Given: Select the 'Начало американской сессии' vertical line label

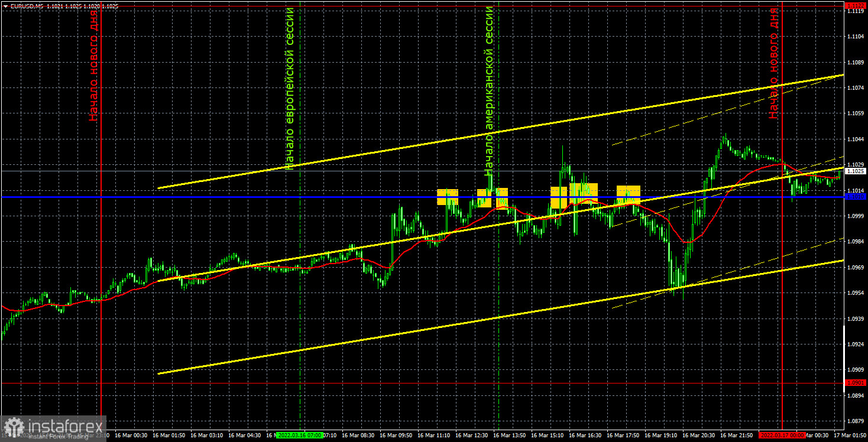Looking at the screenshot, I should pos(488,91).
